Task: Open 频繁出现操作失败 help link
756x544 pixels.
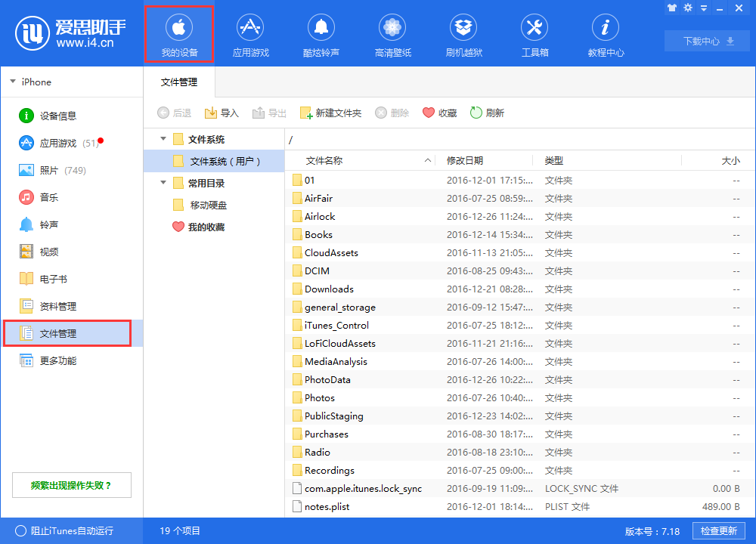Action: tap(71, 484)
